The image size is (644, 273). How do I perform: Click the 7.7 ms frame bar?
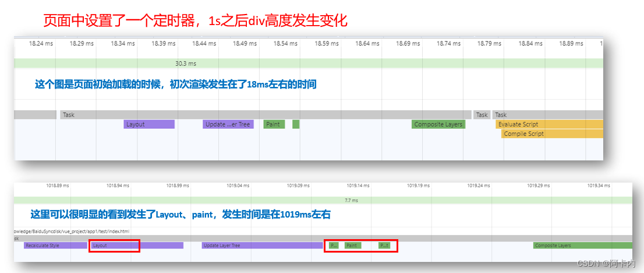[323, 200]
